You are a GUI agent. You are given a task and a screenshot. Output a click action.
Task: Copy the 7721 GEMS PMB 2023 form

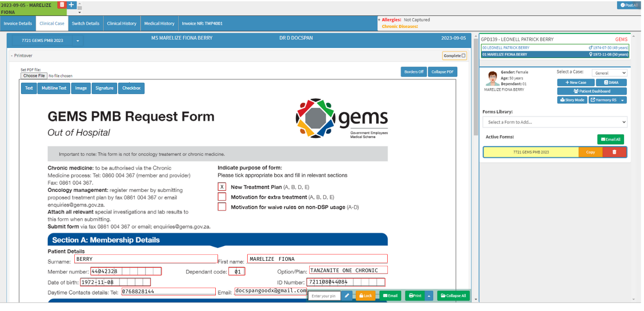[591, 152]
